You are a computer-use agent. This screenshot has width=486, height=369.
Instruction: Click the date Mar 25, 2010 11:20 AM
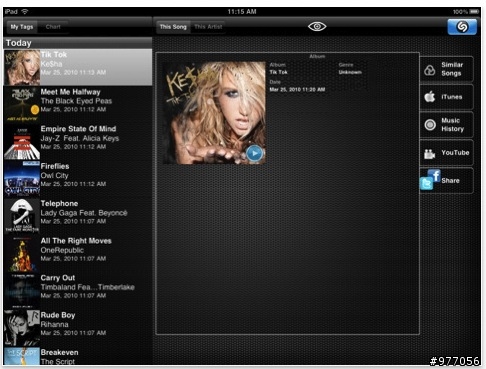coord(297,89)
